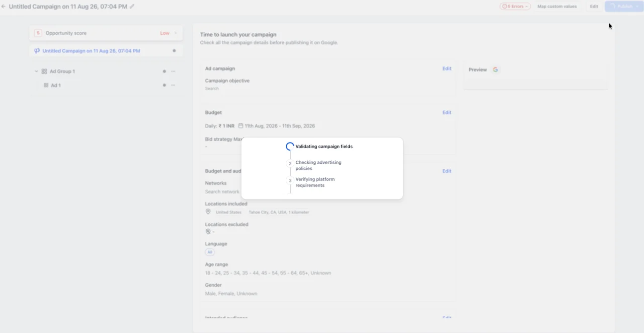Click the location pin icon under Locations included
Screen dimensions: 644x333
coord(208,212)
